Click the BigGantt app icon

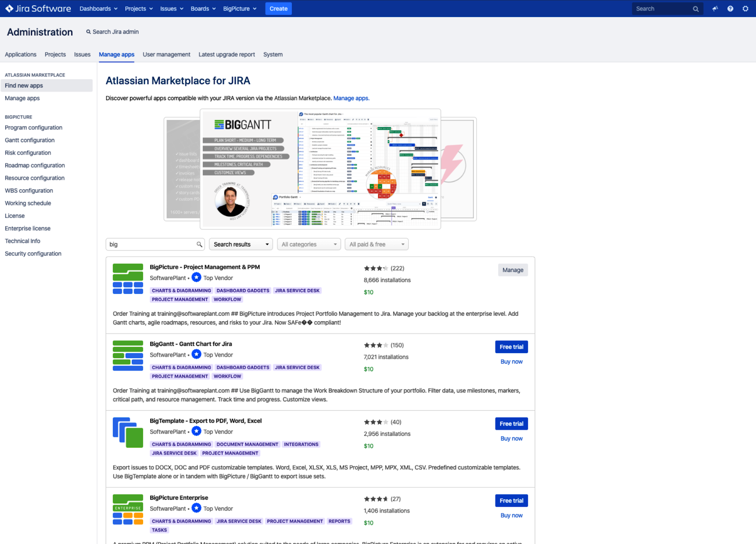(x=128, y=356)
